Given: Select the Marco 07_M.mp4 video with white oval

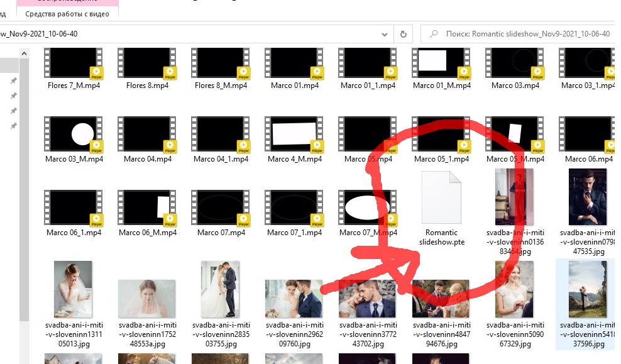Looking at the screenshot, I should pos(368,207).
